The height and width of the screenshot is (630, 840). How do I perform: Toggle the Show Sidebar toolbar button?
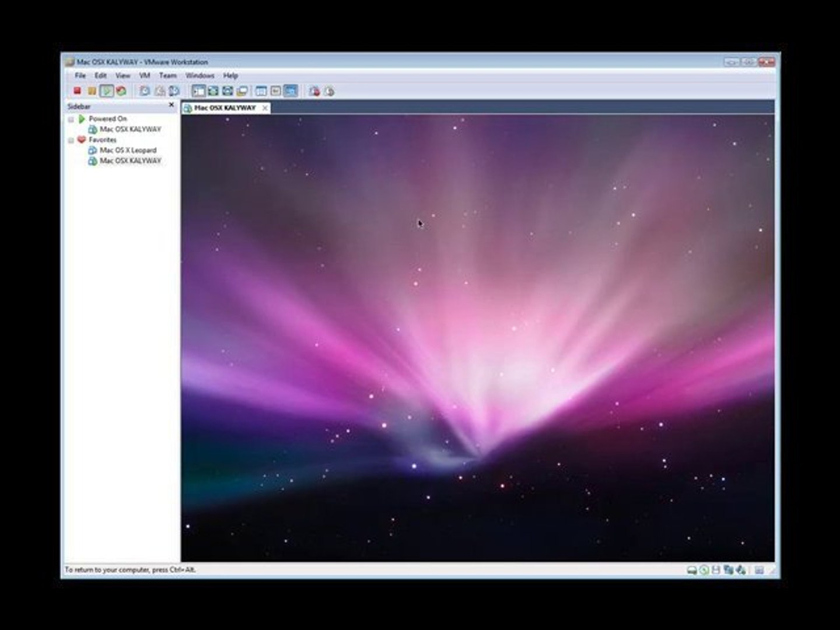coord(199,91)
